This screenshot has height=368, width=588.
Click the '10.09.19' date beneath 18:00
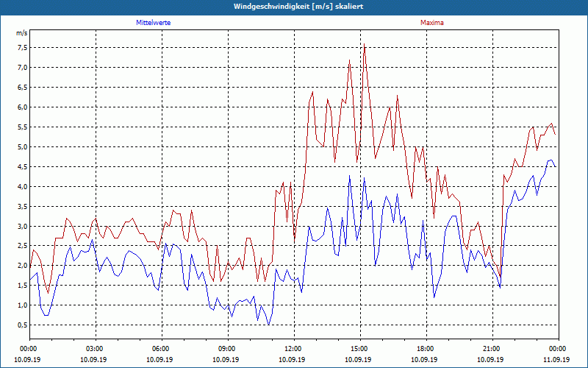point(424,359)
